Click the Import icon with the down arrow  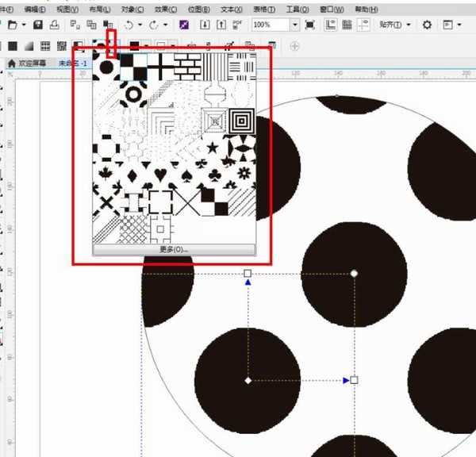(x=203, y=25)
